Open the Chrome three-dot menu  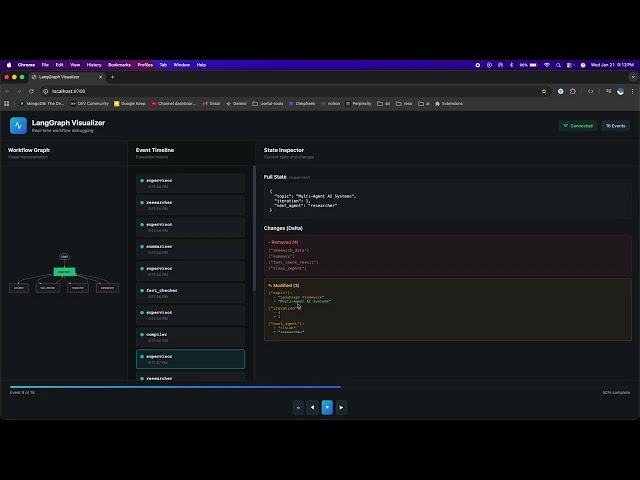632,91
